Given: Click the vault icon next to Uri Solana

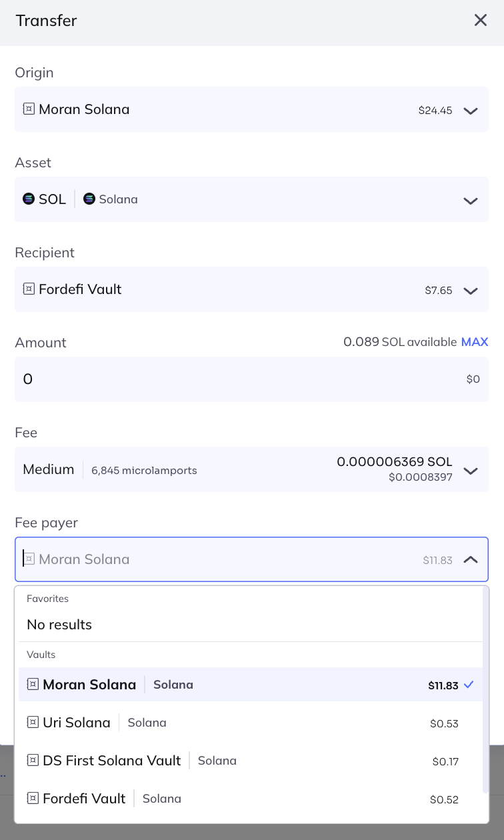Looking at the screenshot, I should (33, 723).
